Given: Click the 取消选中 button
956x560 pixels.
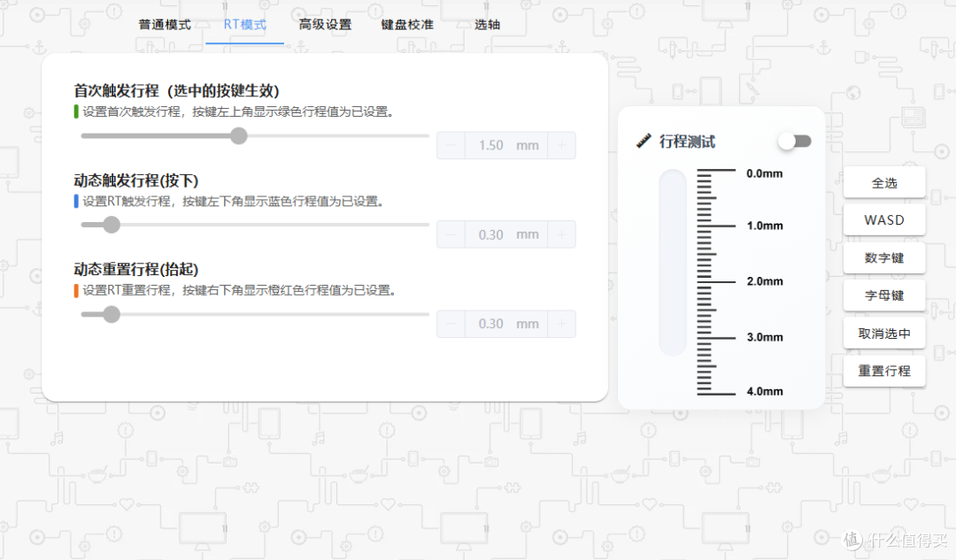Looking at the screenshot, I should coord(884,334).
